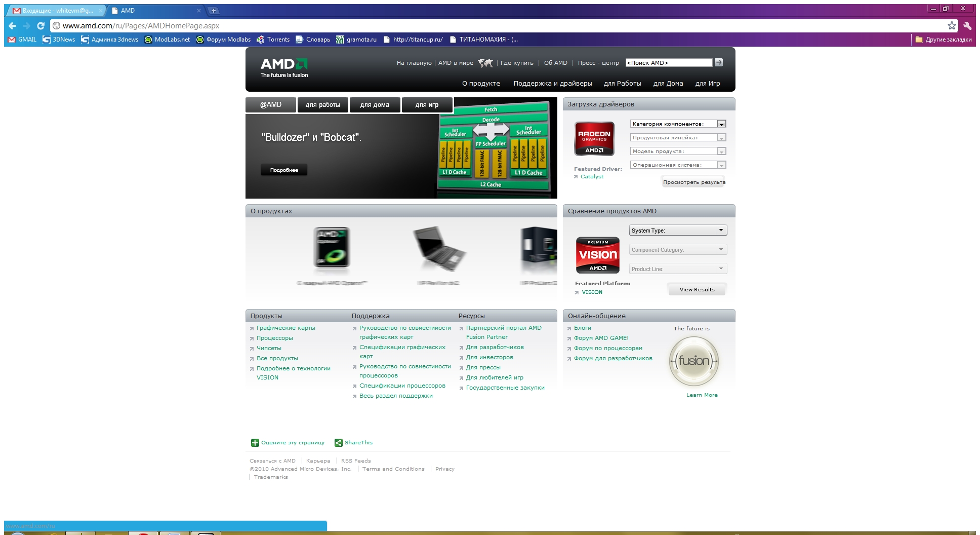The image size is (980, 535).
Task: Open the ModLabs.net bookmark
Action: point(167,40)
